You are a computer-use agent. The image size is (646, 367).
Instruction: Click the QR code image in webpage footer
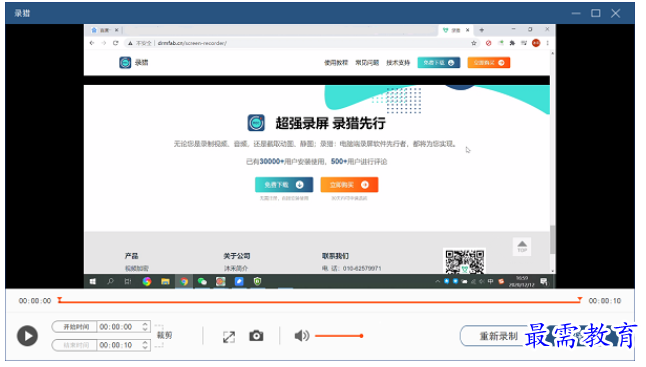click(x=464, y=261)
